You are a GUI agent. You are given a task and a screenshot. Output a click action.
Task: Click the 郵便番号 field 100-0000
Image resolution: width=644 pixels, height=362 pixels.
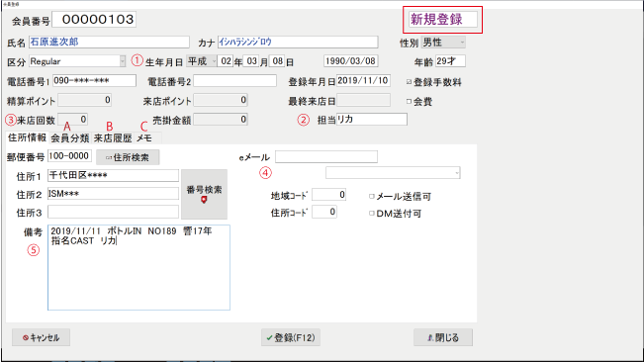(69, 156)
